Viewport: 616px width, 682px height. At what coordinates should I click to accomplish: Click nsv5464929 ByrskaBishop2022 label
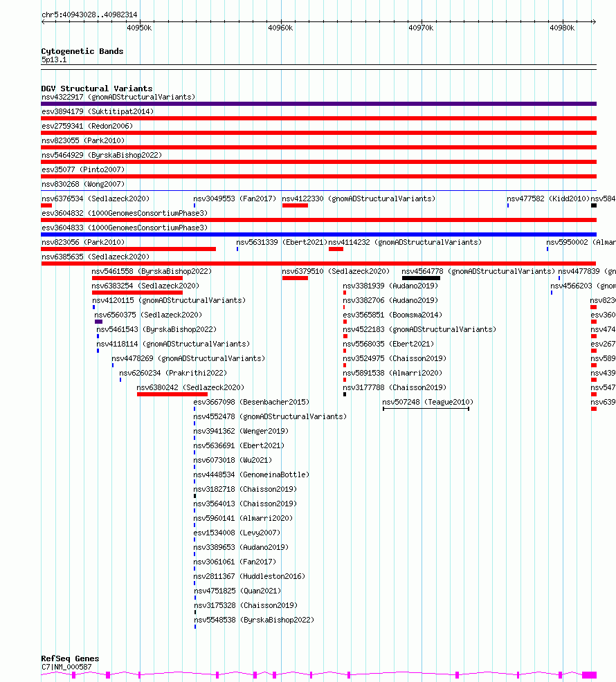tap(102, 155)
